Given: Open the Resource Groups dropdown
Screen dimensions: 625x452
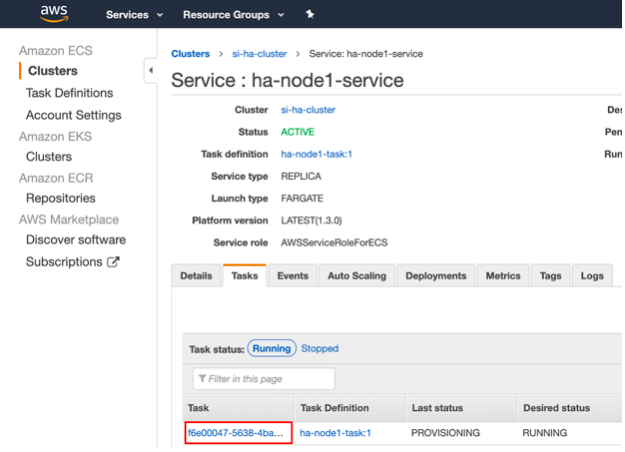Looking at the screenshot, I should 234,15.
